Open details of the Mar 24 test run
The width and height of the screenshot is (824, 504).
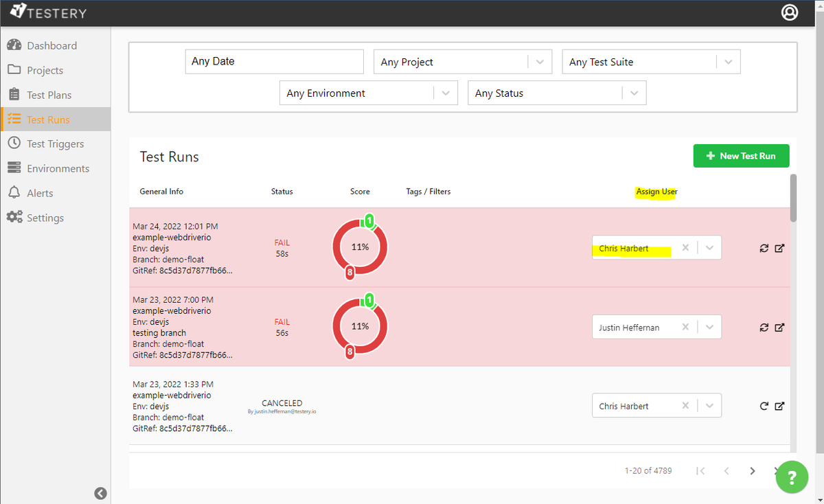(780, 248)
